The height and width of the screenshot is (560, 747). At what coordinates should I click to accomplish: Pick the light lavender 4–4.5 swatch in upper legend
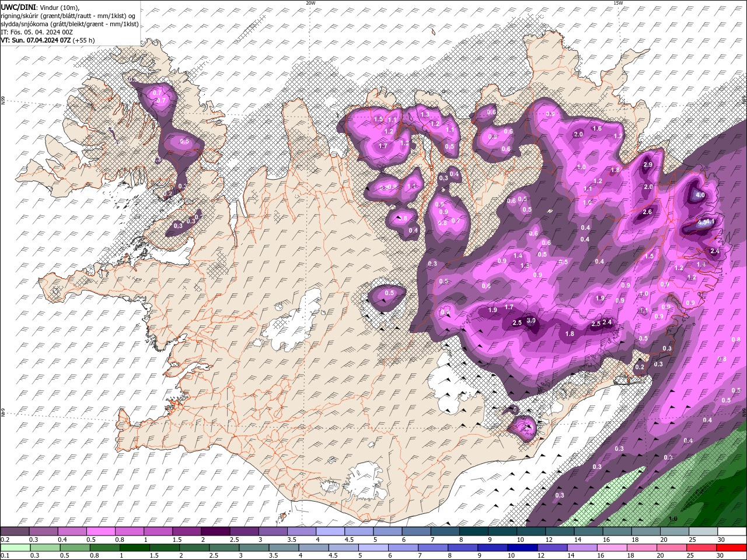329,531
